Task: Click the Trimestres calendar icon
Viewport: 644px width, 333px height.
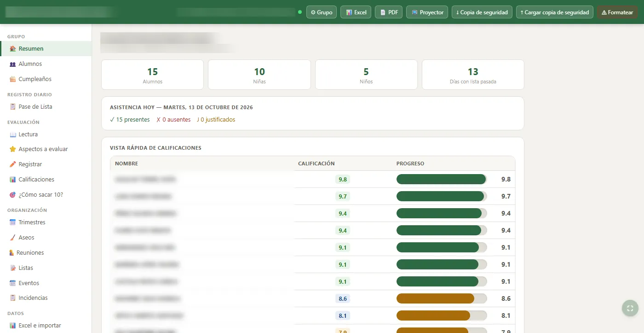Action: pos(13,222)
